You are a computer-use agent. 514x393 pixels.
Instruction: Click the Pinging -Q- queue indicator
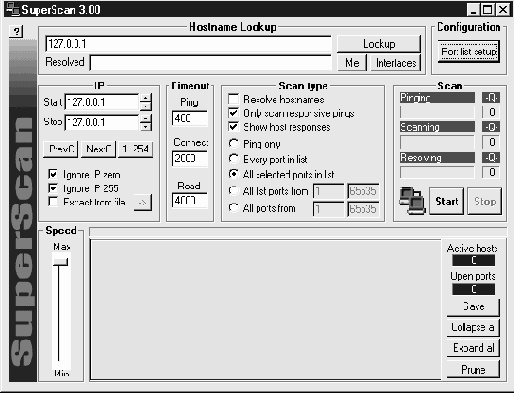click(x=491, y=98)
